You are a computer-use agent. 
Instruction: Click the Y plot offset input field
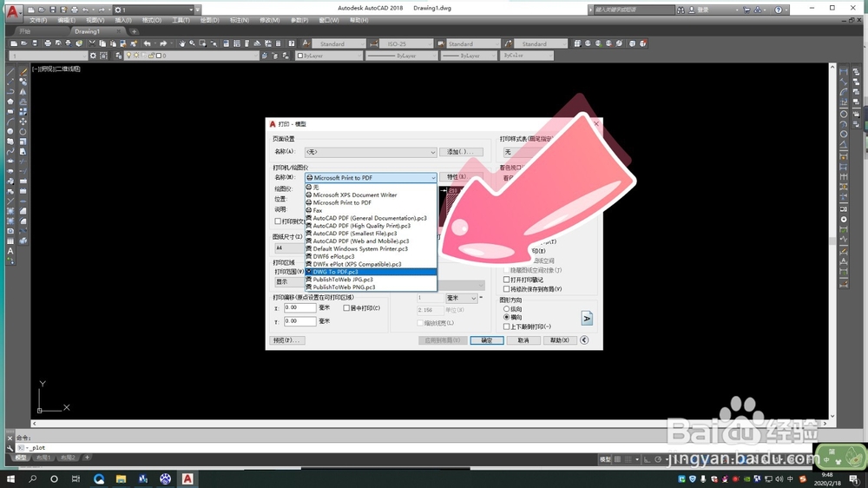300,321
